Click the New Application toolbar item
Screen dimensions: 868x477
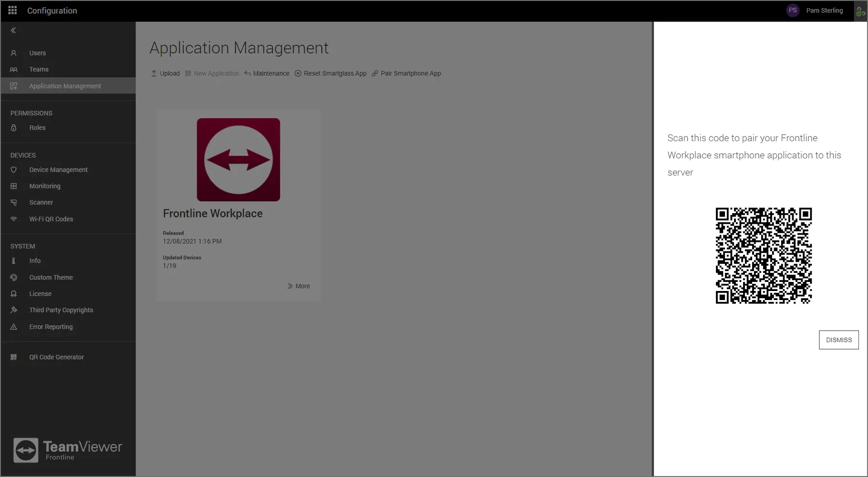point(212,73)
